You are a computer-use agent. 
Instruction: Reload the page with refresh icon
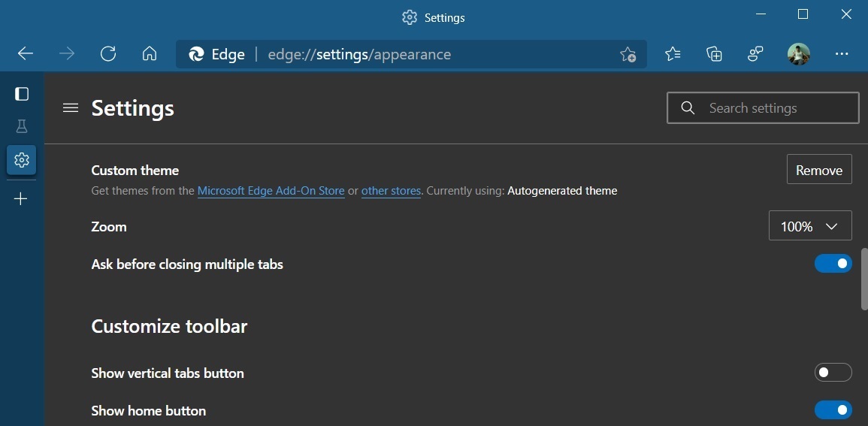[x=108, y=54]
